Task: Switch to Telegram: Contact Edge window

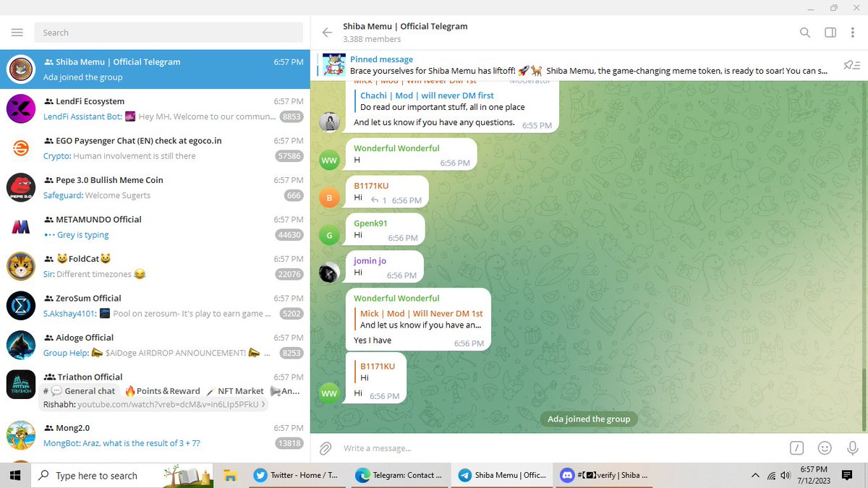Action: [x=399, y=475]
